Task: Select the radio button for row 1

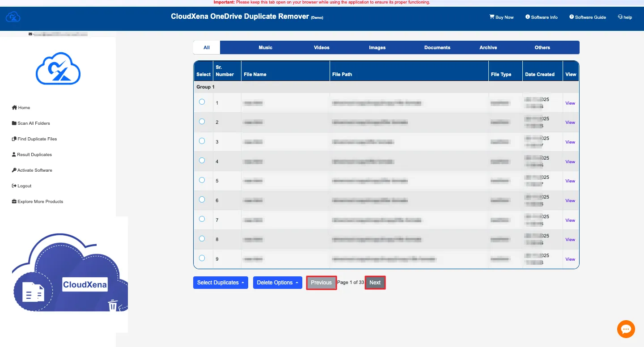Action: click(x=202, y=102)
